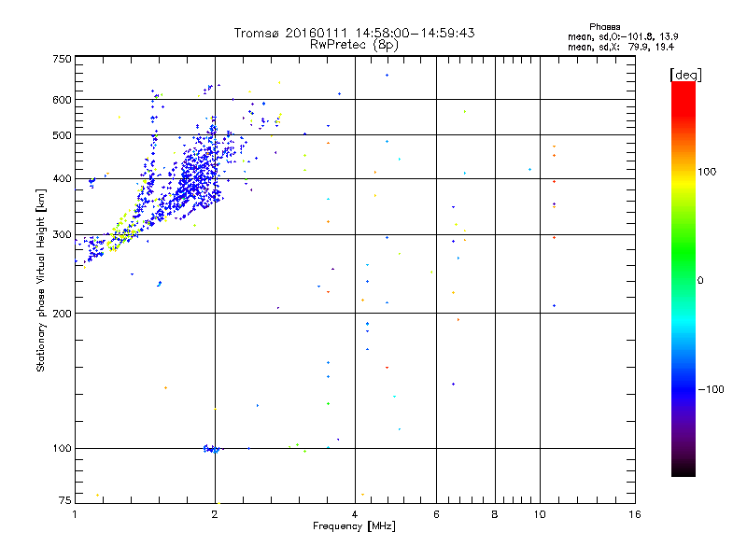Click the x-axis tick label '6'
This screenshot has width=747, height=560.
point(436,514)
